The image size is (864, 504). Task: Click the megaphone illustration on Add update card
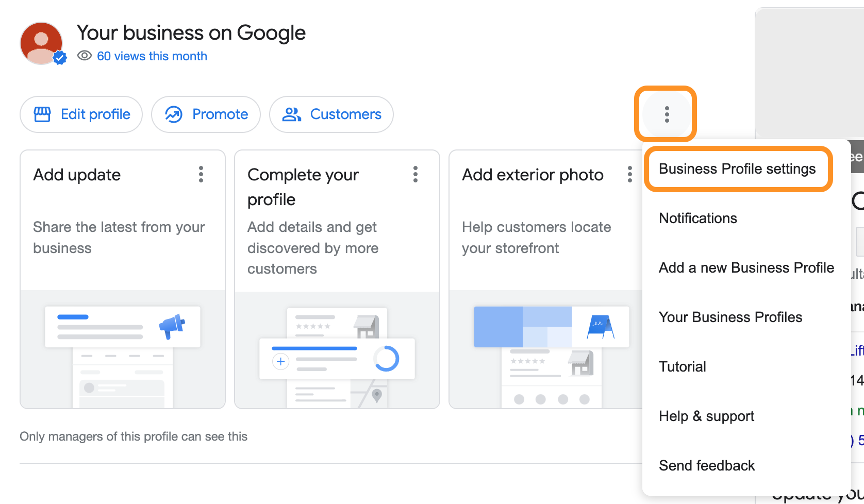[172, 326]
